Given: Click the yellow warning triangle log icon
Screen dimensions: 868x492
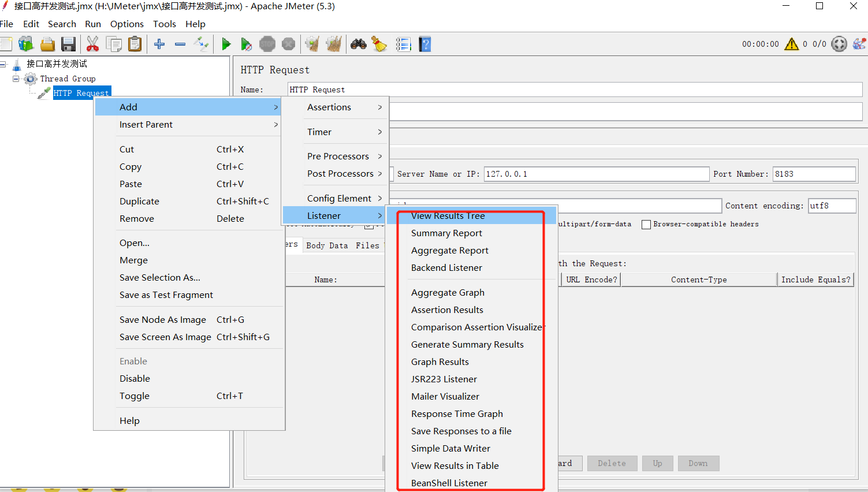Looking at the screenshot, I should pyautogui.click(x=791, y=44).
